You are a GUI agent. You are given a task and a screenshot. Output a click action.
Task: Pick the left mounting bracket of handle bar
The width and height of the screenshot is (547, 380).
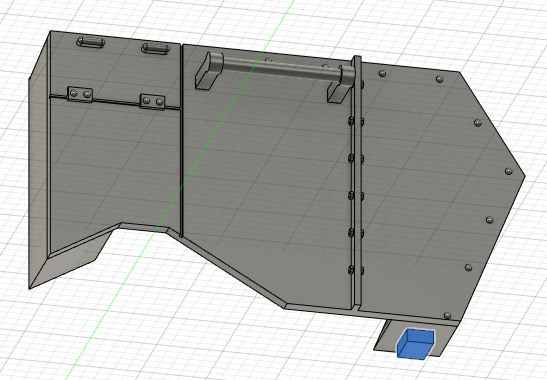[209, 71]
